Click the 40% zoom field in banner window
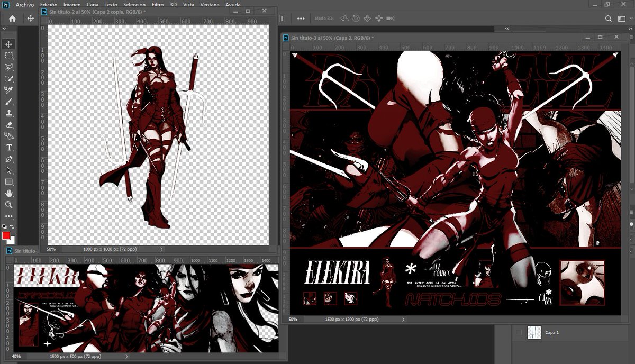 click(x=16, y=357)
